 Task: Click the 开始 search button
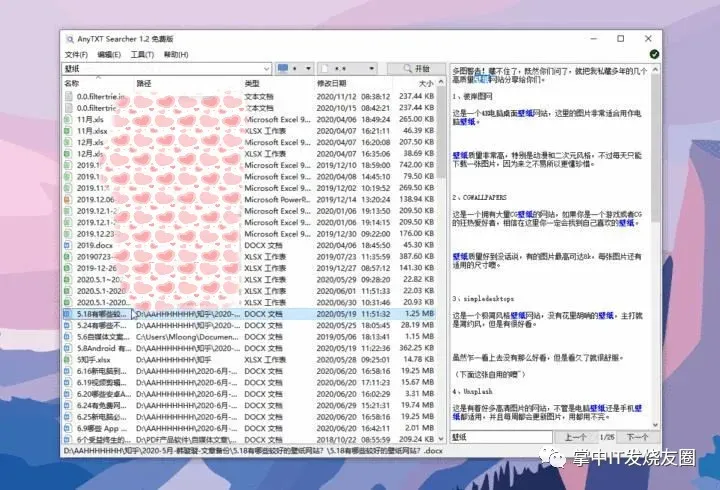(x=416, y=69)
